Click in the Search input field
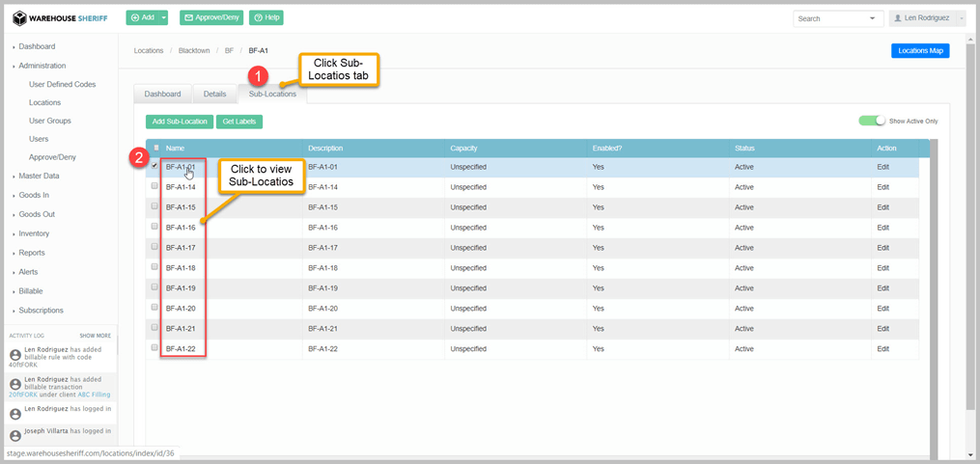The height and width of the screenshot is (464, 980). click(x=828, y=18)
